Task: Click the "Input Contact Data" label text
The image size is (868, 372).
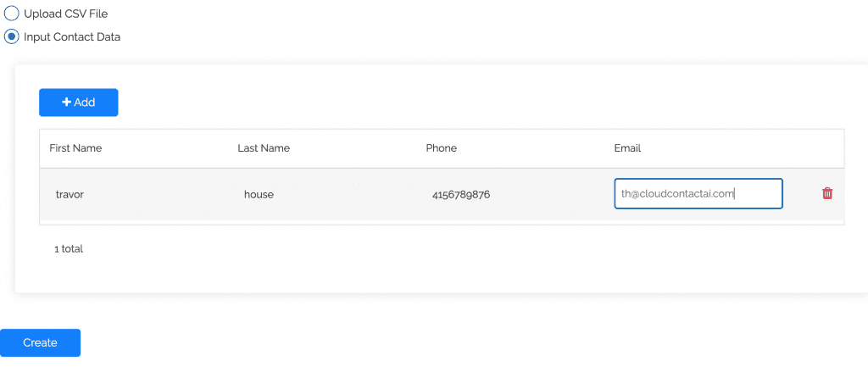Action: click(x=72, y=37)
